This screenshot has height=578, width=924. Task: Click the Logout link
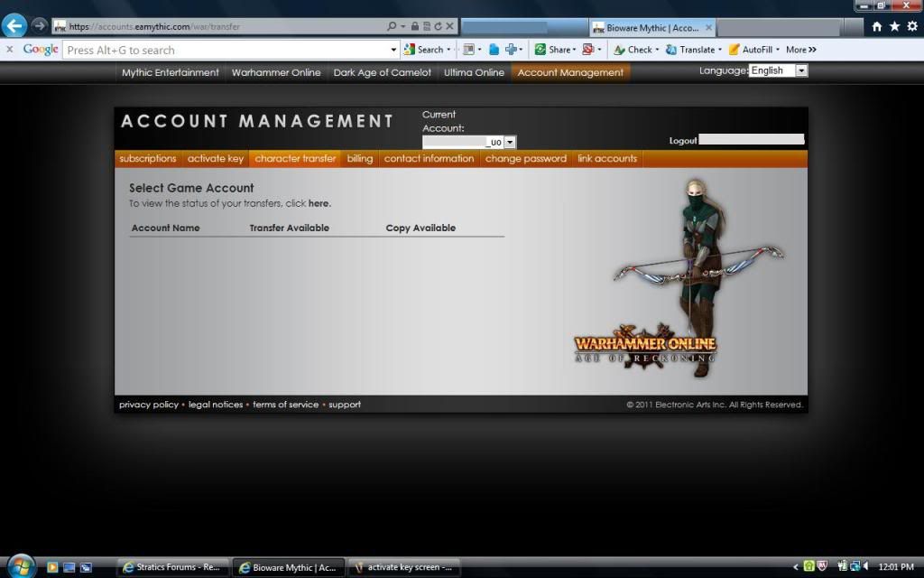tap(682, 140)
